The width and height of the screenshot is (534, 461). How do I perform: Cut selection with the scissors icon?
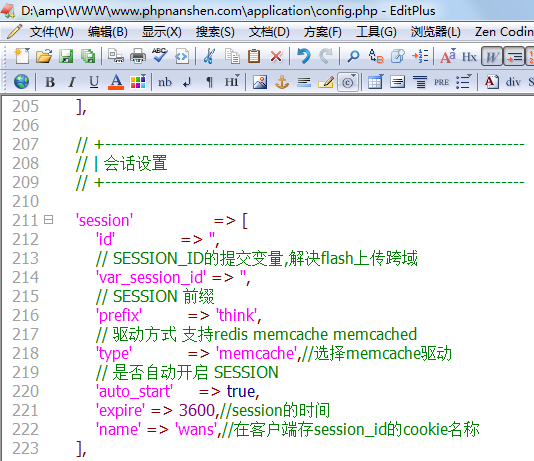pos(209,56)
